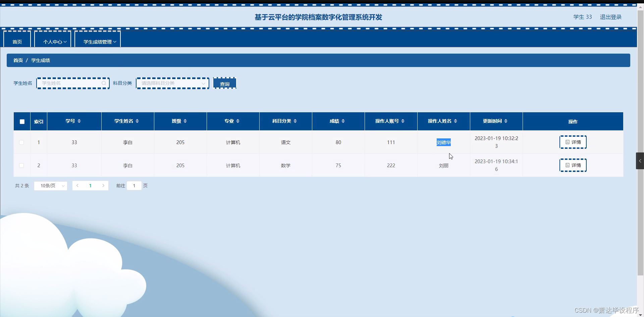Click the 前往 page number input
The height and width of the screenshot is (317, 644).
point(134,186)
